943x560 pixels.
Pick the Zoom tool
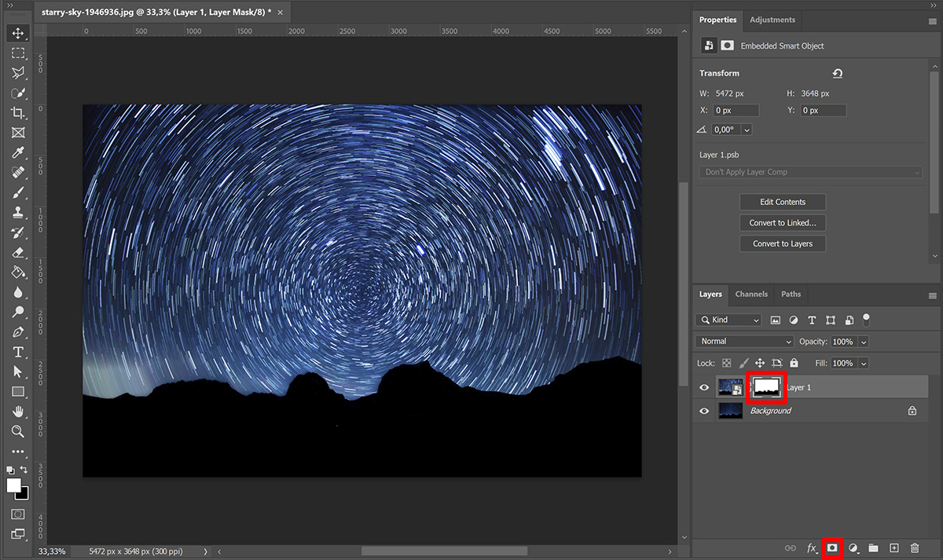pos(17,431)
